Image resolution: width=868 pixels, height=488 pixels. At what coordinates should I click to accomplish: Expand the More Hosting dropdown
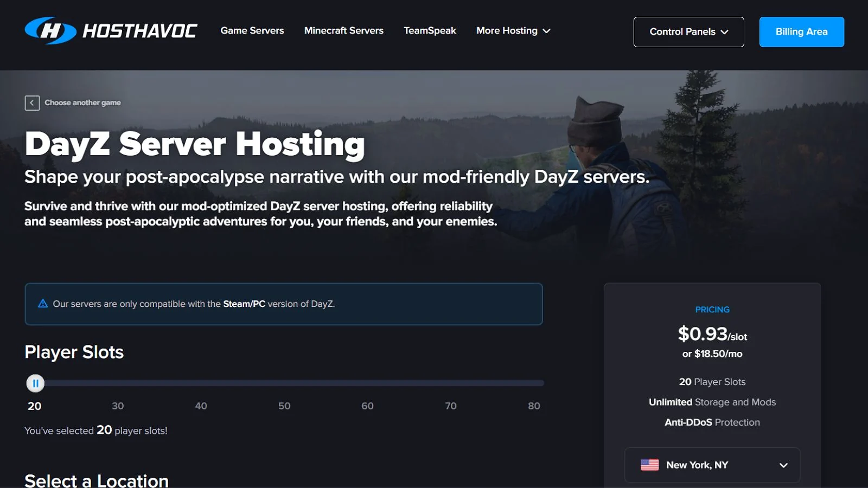(513, 30)
